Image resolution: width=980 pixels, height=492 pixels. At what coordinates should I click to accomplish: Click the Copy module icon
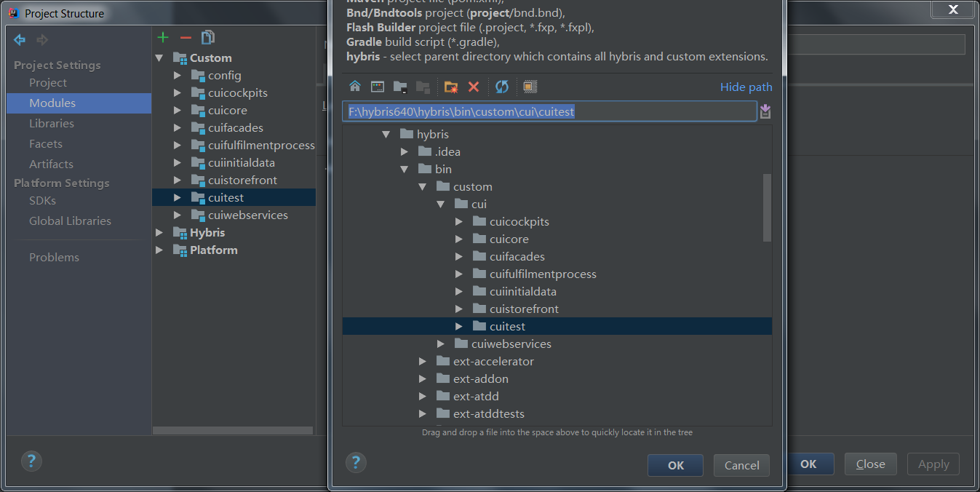(x=208, y=37)
